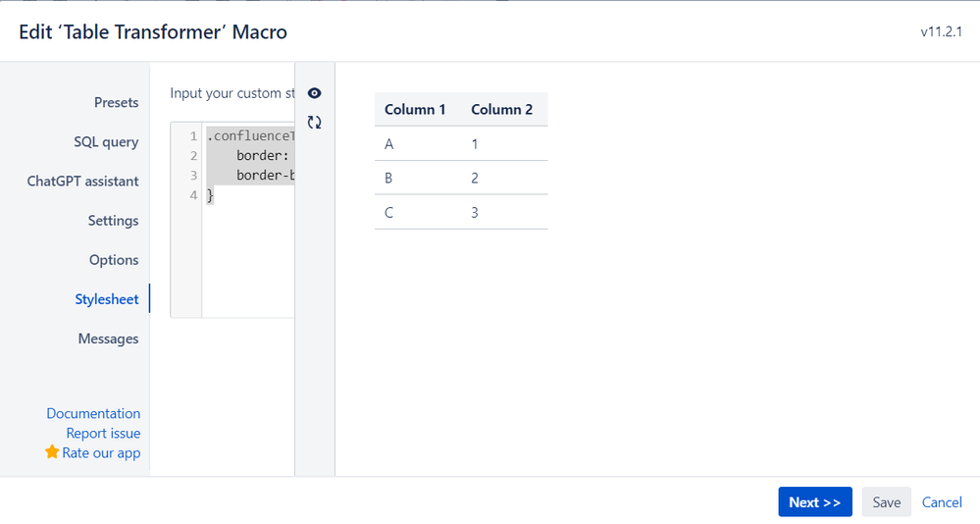Click the Rate our app link
Image resolution: width=980 pixels, height=524 pixels.
point(101,453)
